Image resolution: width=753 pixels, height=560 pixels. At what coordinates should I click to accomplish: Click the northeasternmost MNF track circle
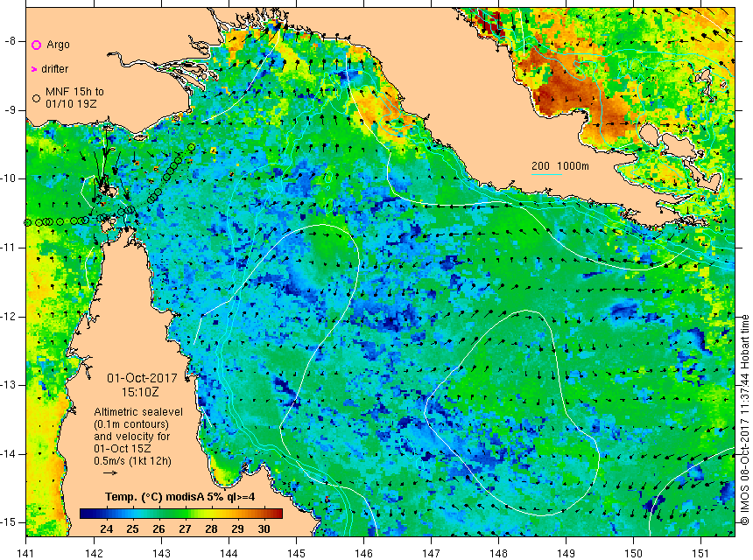pos(191,147)
